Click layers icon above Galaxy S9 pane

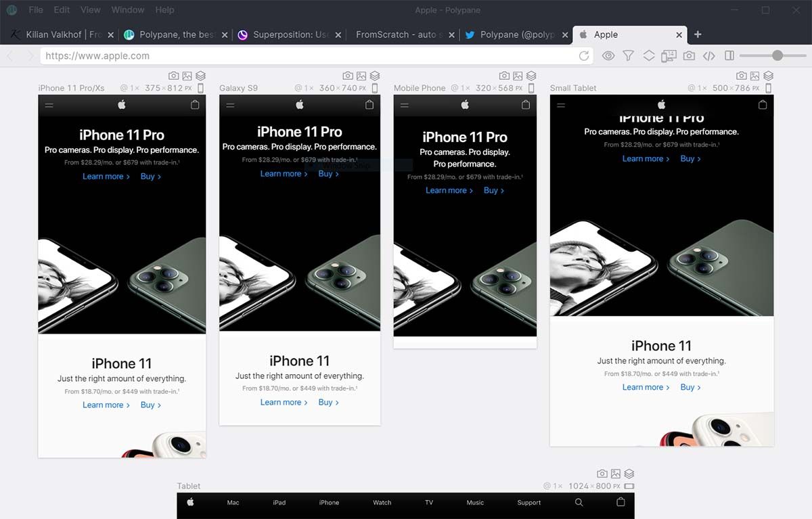point(375,76)
